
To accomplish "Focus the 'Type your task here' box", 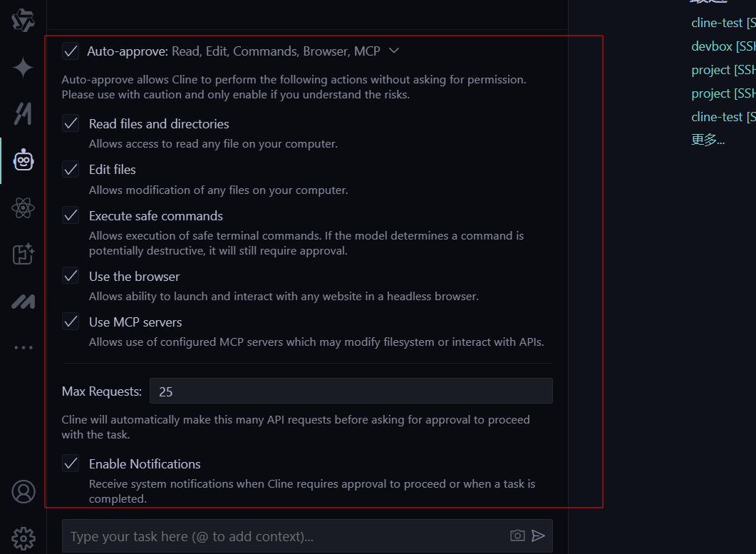I will [285, 536].
